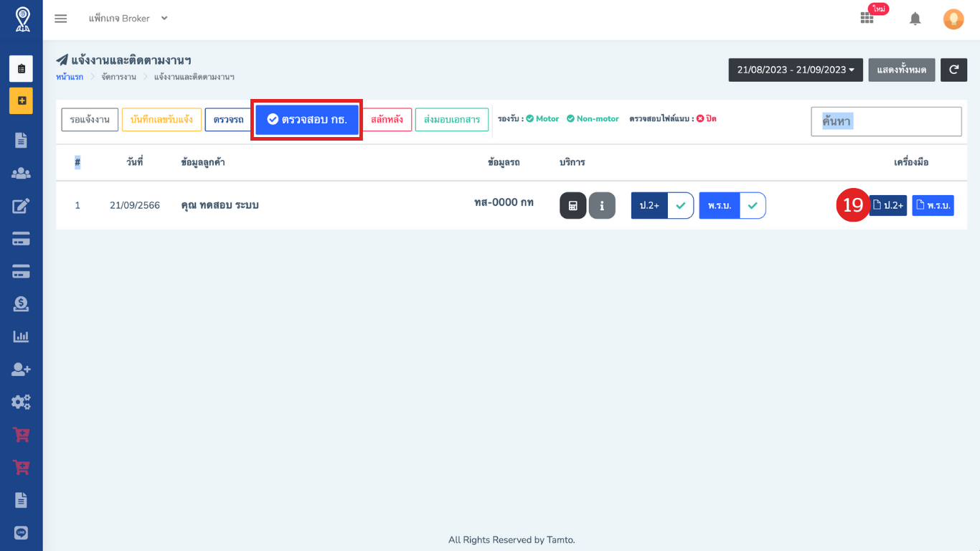The image size is (980, 551).
Task: Click the วันที่ column header
Action: 134,162
